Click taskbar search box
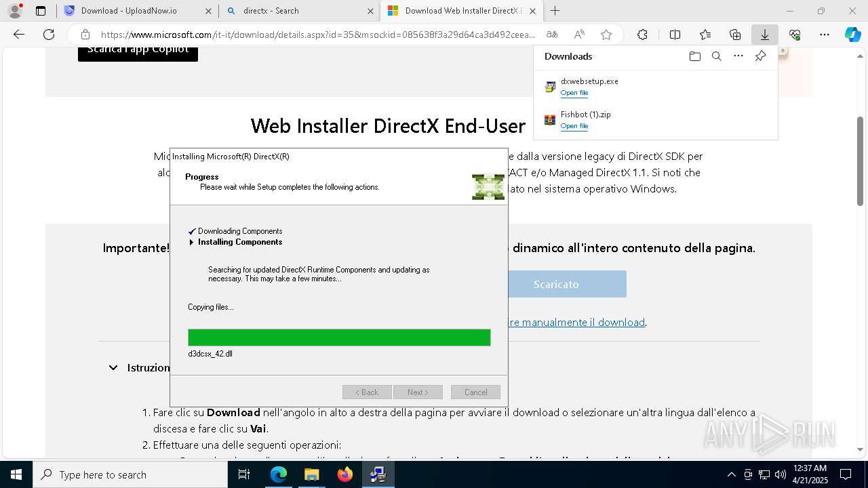 pos(130,474)
